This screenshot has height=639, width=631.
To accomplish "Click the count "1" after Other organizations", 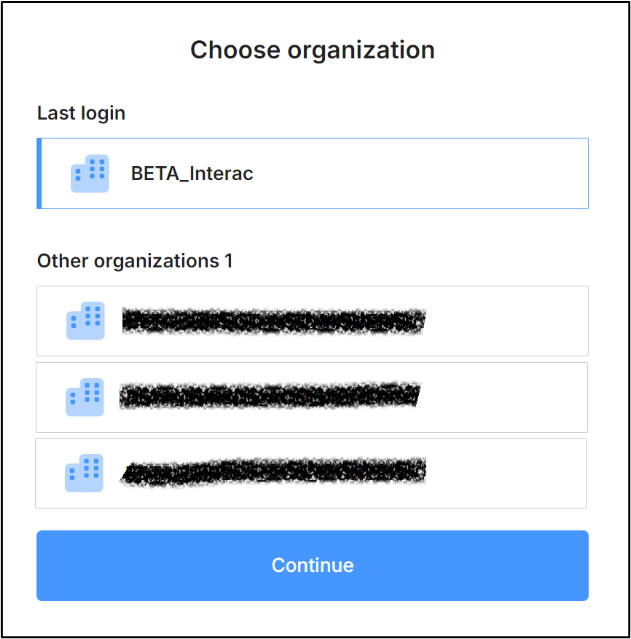I will (x=228, y=261).
